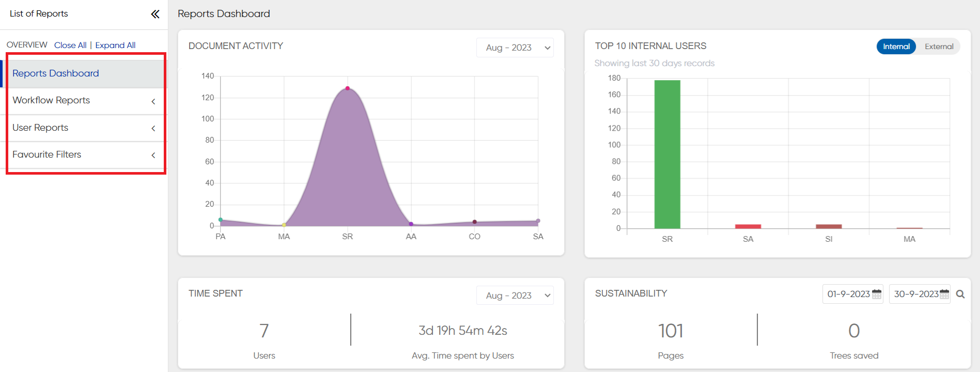Click the Sustainability search magnifier icon
The width and height of the screenshot is (980, 372).
(x=960, y=294)
